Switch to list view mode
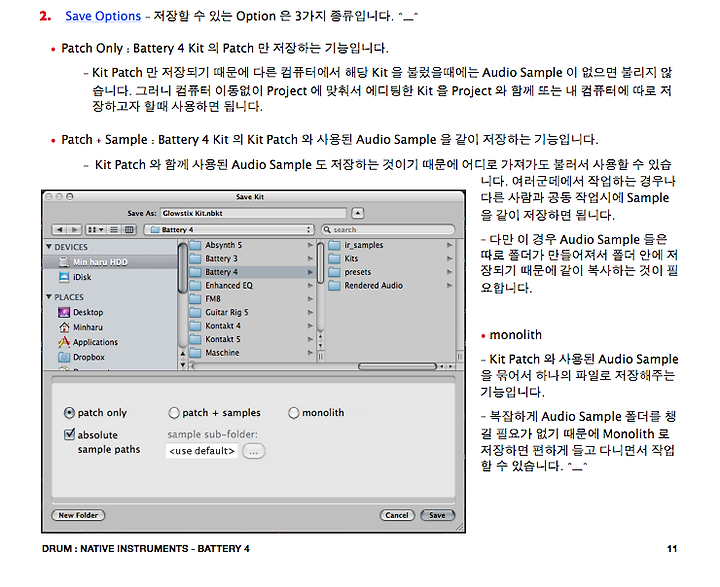The height and width of the screenshot is (587, 720). click(x=114, y=229)
